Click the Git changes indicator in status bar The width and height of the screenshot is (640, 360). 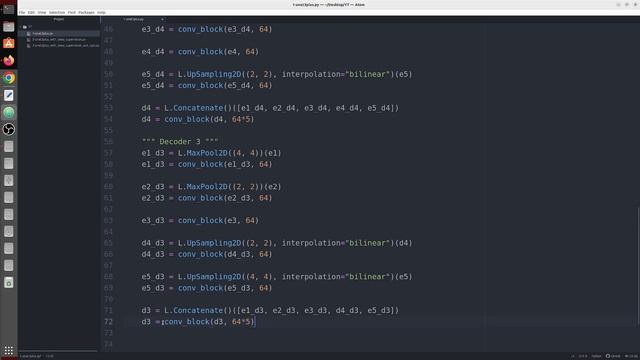(x=631, y=356)
